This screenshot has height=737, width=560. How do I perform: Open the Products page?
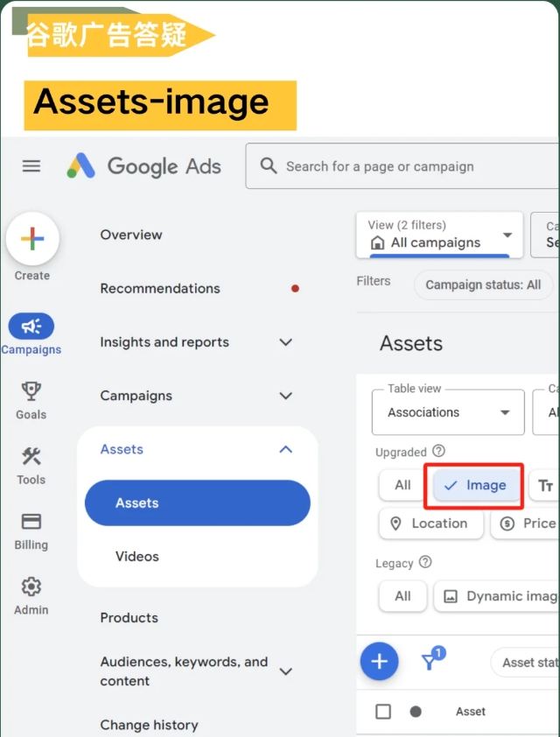pyautogui.click(x=129, y=618)
